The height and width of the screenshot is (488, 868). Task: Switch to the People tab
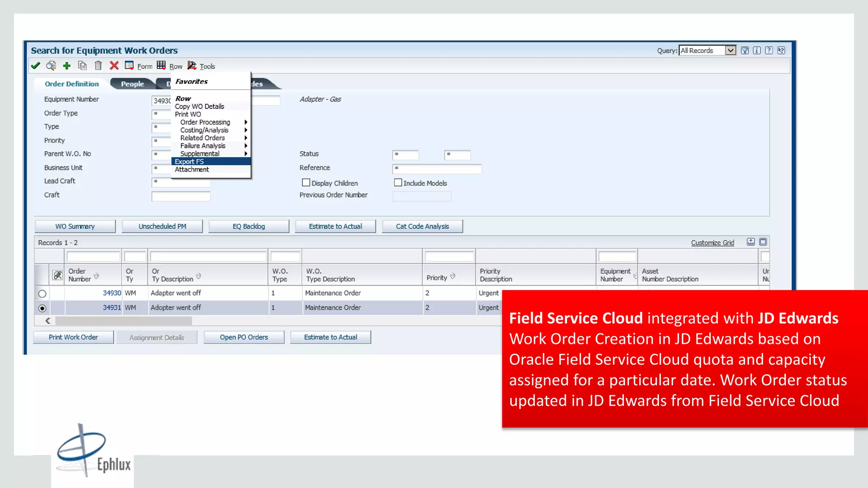tap(132, 84)
